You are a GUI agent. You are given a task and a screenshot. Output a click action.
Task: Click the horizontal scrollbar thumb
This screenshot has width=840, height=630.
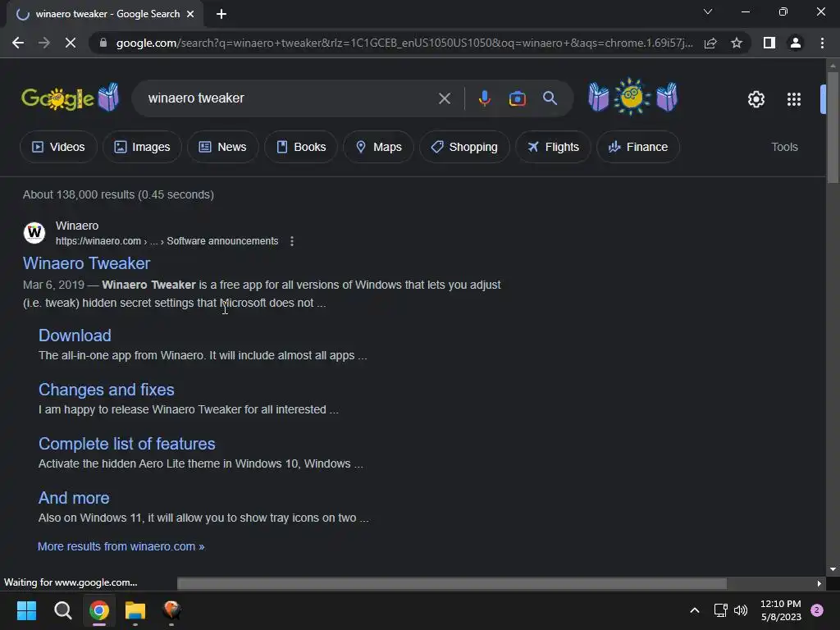pos(452,583)
